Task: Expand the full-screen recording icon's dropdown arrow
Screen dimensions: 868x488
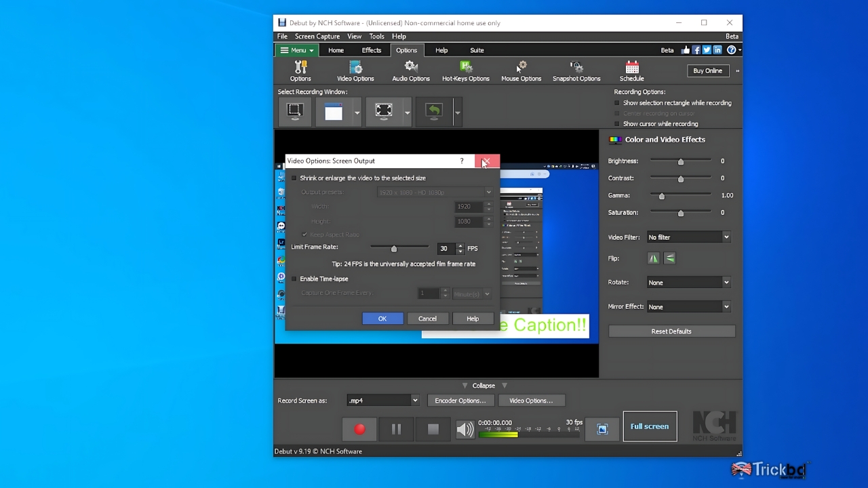Action: point(407,113)
